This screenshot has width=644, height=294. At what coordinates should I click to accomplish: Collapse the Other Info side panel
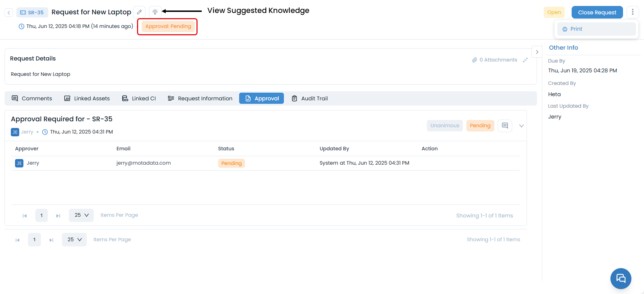tap(537, 52)
